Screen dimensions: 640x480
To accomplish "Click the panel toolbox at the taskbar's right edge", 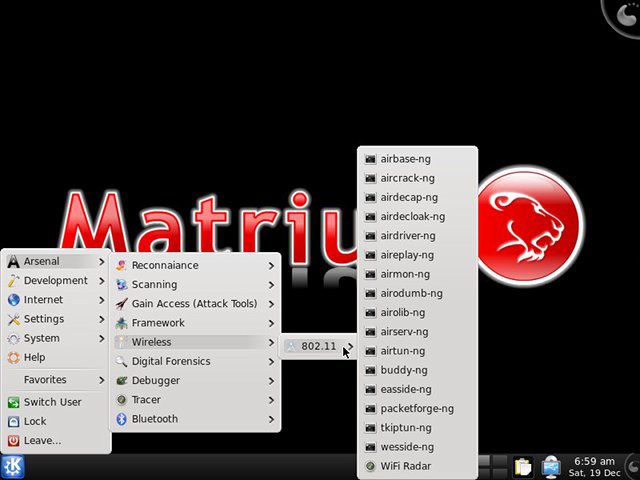I will click(633, 467).
